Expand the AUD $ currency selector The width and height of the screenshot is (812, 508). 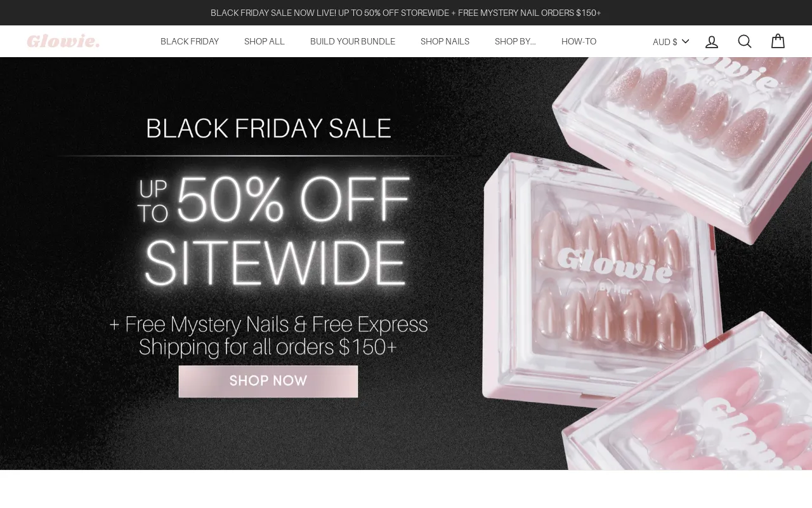671,41
